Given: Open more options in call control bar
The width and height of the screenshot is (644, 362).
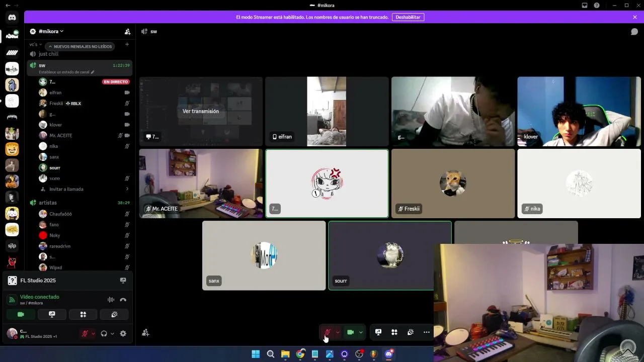Looking at the screenshot, I should pyautogui.click(x=427, y=332).
